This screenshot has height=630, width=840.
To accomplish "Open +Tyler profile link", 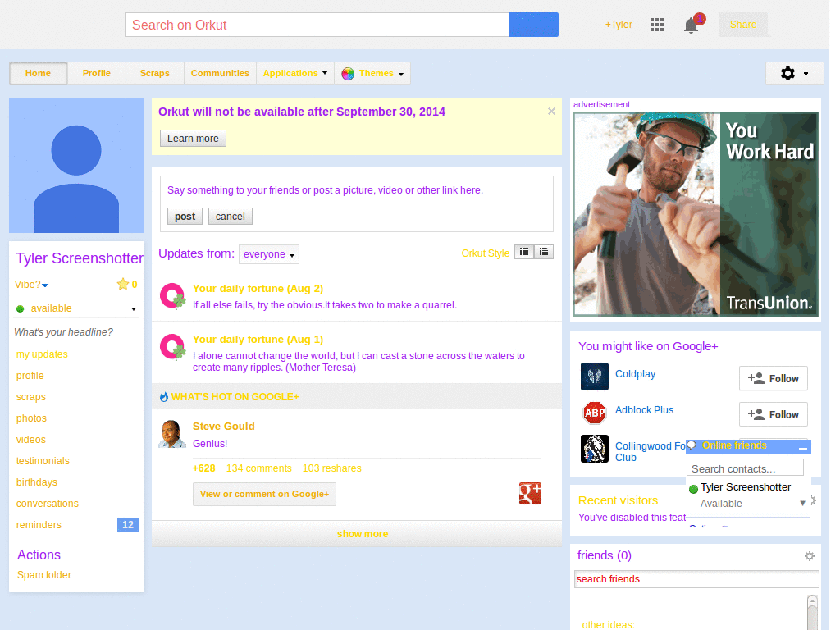I will click(619, 25).
